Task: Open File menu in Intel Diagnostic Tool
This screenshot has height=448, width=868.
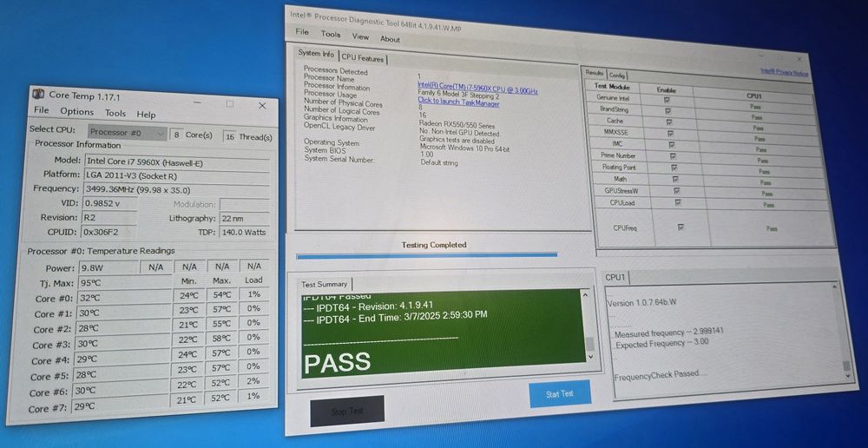Action: 302,32
